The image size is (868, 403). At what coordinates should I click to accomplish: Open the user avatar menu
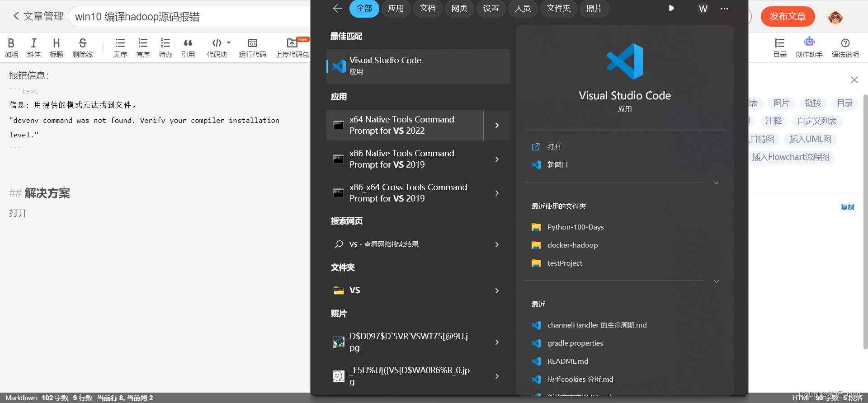tap(835, 17)
